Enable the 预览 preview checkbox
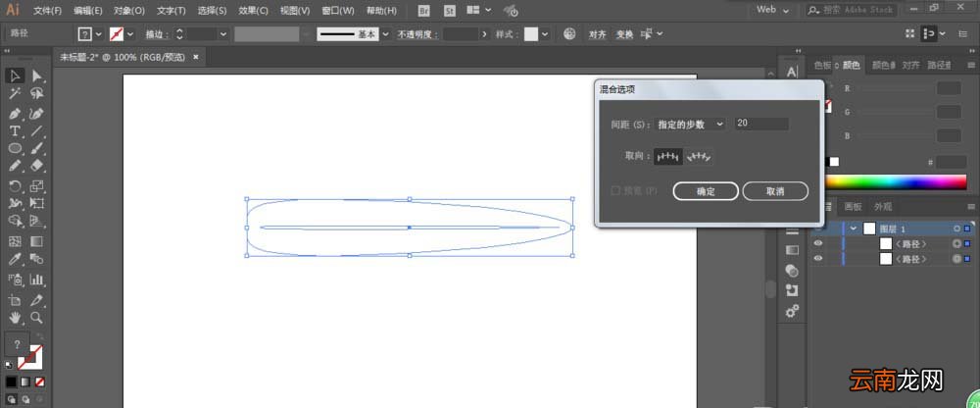 pyautogui.click(x=615, y=190)
